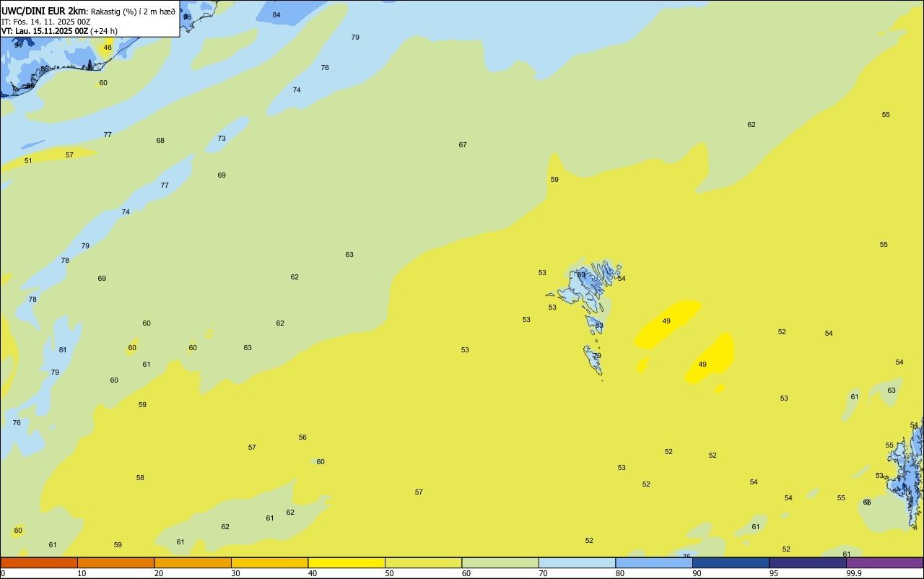This screenshot has height=579, width=924.
Task: Click the value 83 over the Faroe Islands
Action: pos(599,326)
